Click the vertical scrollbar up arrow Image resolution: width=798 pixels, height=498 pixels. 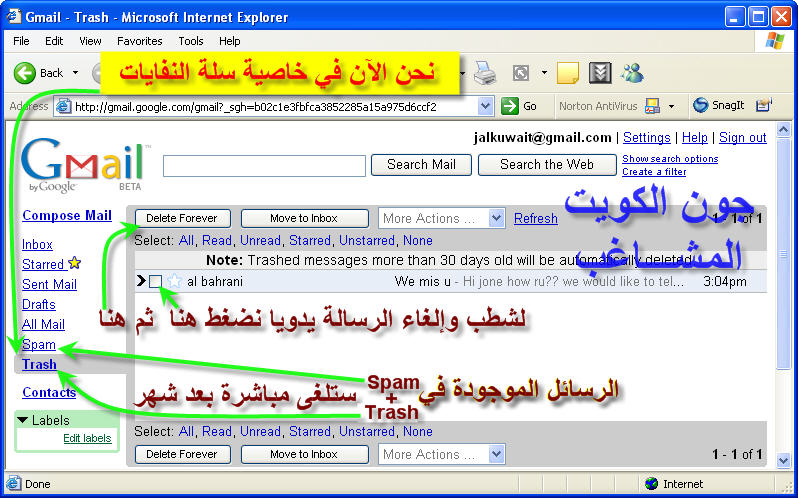tap(784, 129)
